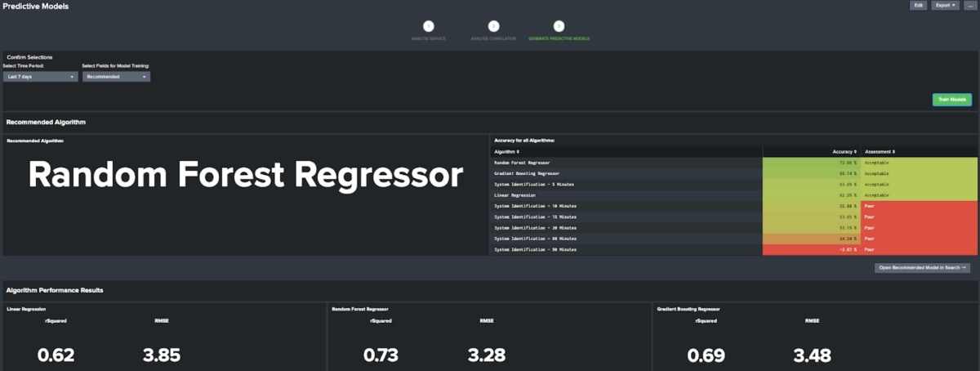The height and width of the screenshot is (371, 980).
Task: Click the Edit button
Action: [x=919, y=5]
